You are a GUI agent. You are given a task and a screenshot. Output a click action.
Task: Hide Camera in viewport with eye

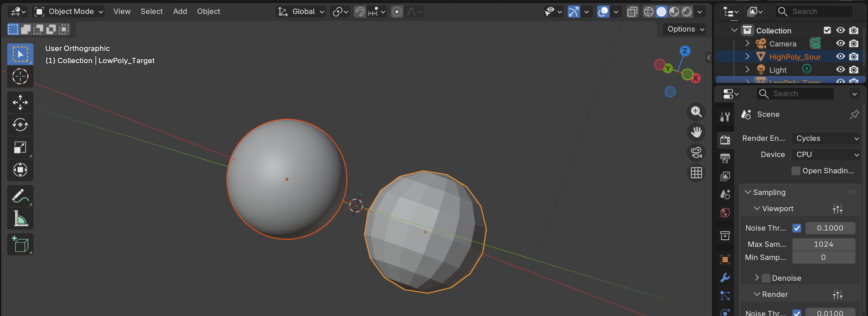(840, 43)
